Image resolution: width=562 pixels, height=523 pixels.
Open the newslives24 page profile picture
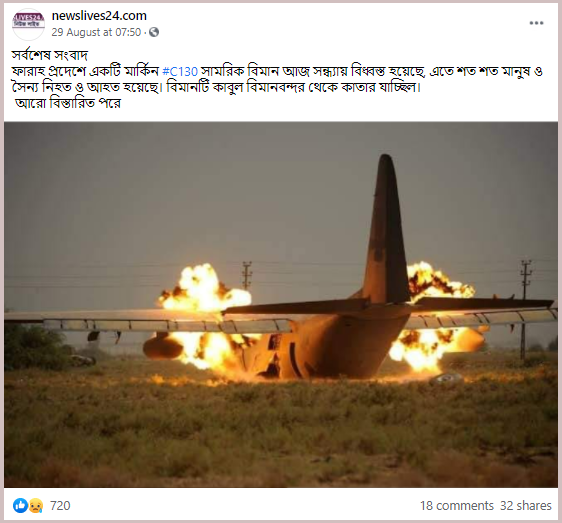point(28,24)
